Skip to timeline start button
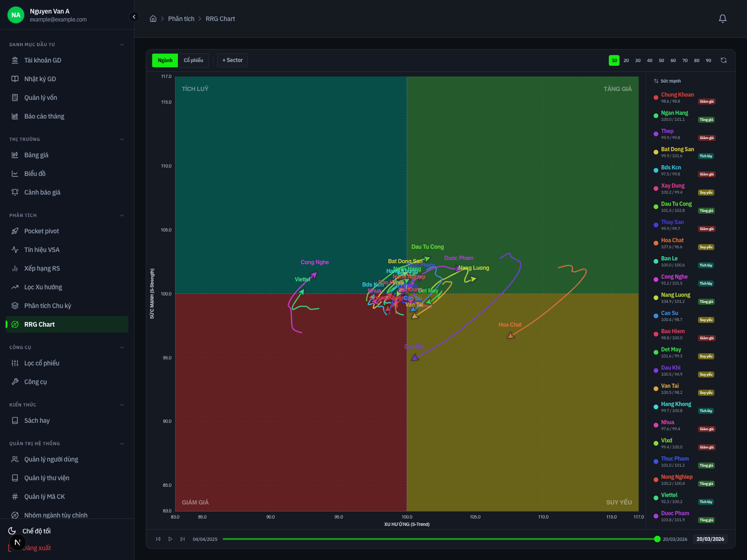The height and width of the screenshot is (560, 747). tap(158, 539)
